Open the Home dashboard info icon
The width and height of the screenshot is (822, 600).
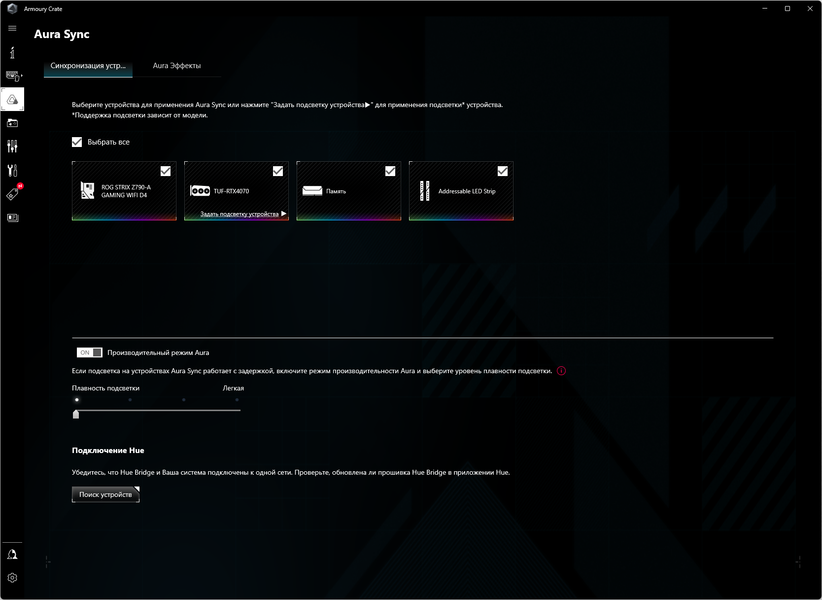(x=12, y=52)
